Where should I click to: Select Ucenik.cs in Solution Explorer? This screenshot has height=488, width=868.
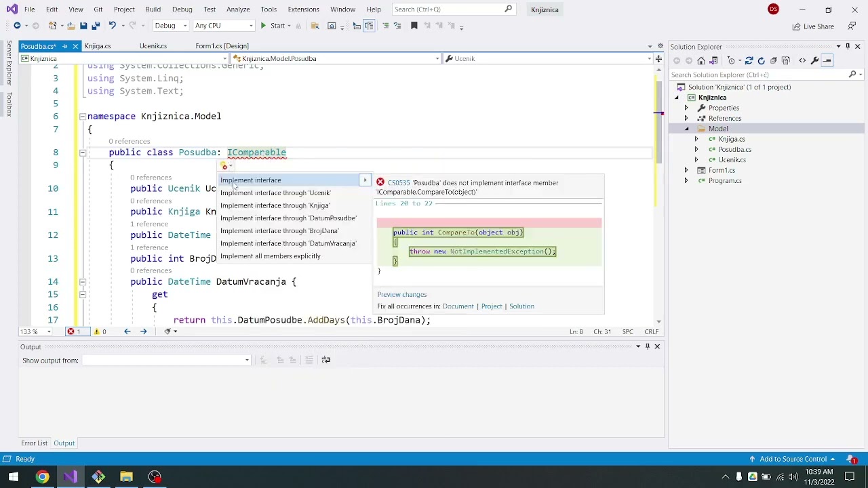pos(732,160)
